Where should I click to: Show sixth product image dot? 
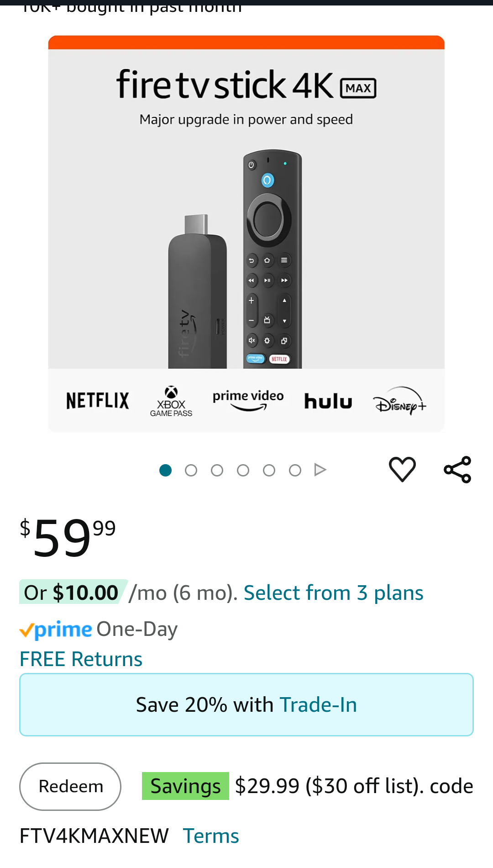[295, 470]
